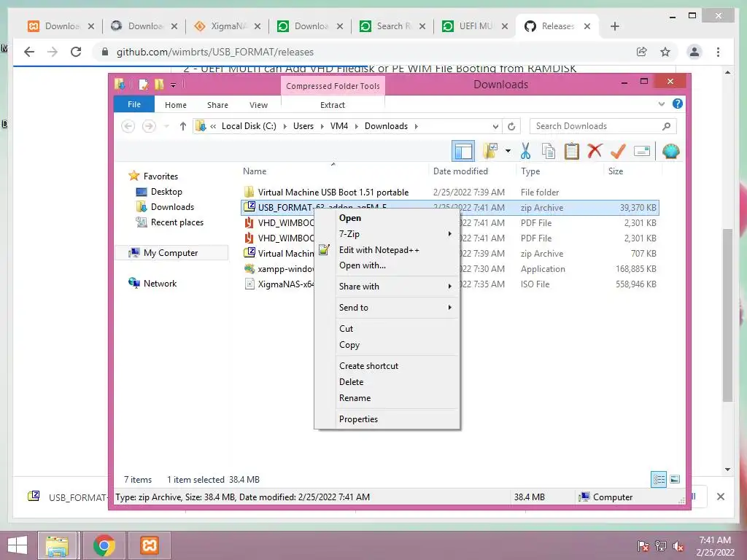Image resolution: width=747 pixels, height=560 pixels.
Task: Open a new Chrome tab with plus
Action: (x=614, y=26)
